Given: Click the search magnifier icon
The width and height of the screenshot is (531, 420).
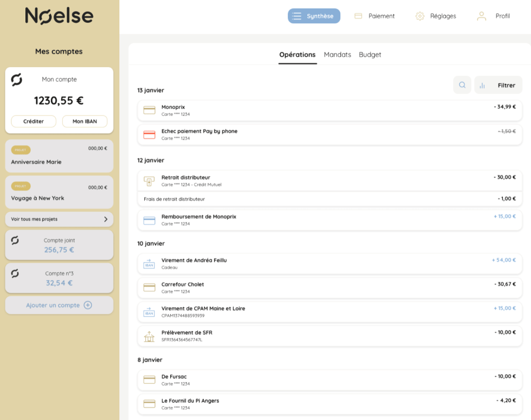Looking at the screenshot, I should pyautogui.click(x=462, y=85).
